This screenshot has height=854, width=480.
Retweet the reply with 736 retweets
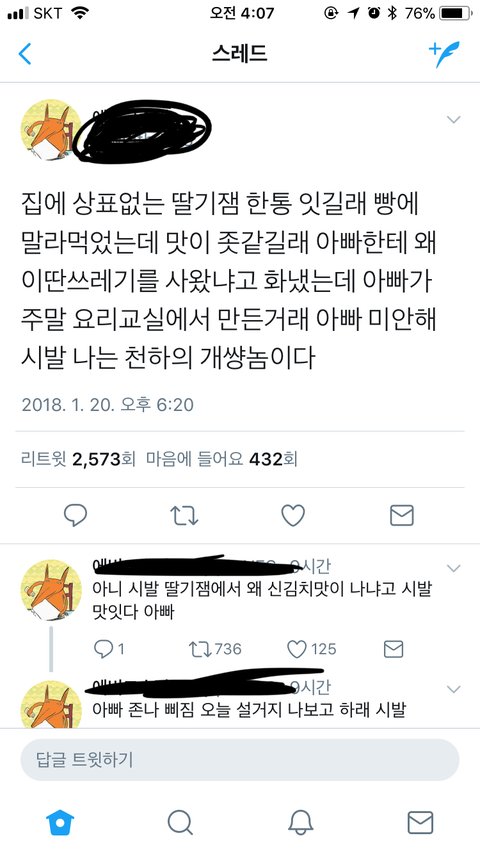click(x=215, y=649)
